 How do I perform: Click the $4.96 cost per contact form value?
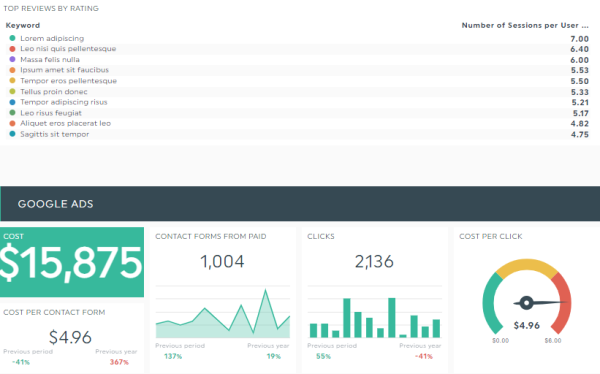70,337
